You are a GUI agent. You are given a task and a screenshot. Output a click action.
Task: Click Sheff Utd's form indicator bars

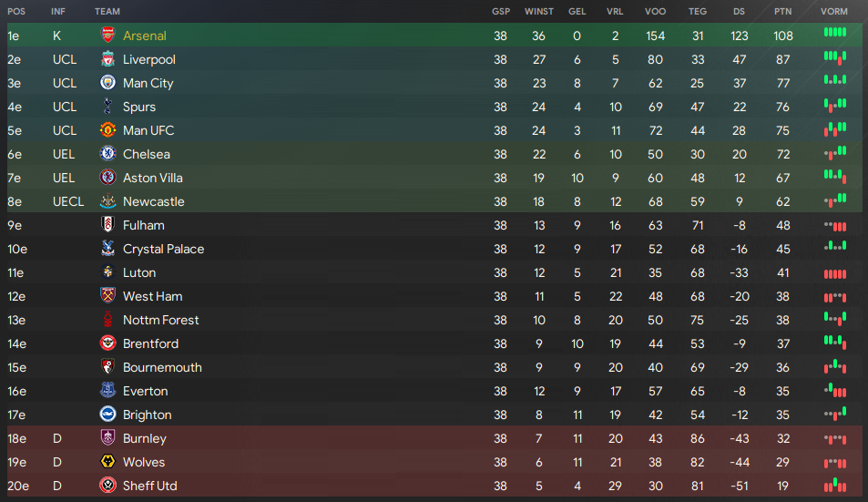pyautogui.click(x=835, y=486)
